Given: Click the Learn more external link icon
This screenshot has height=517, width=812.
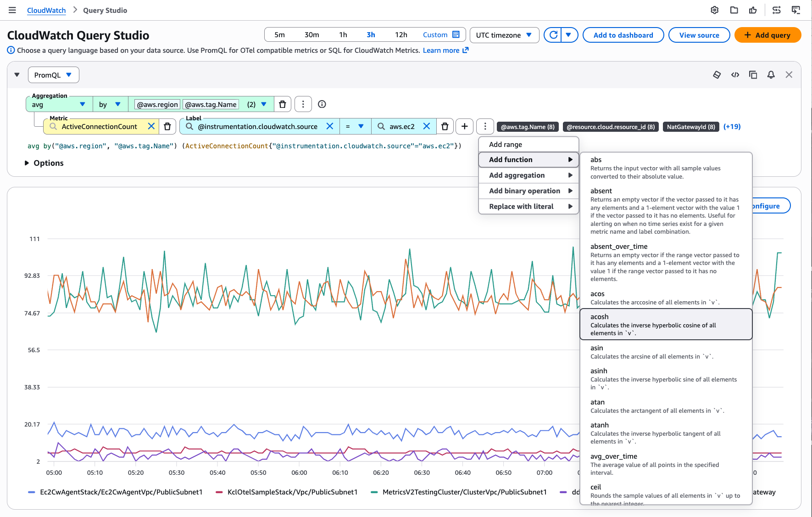Looking at the screenshot, I should 465,50.
